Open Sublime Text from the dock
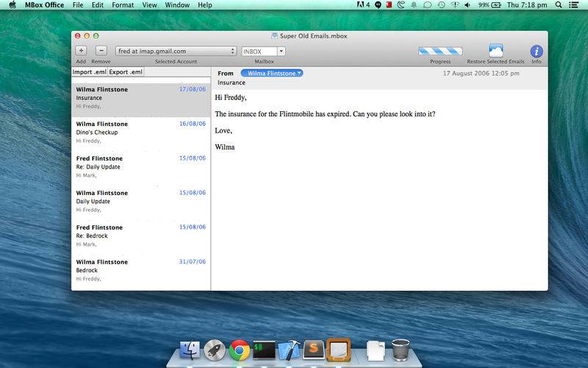Viewport: 588px width, 368px height. pos(314,350)
